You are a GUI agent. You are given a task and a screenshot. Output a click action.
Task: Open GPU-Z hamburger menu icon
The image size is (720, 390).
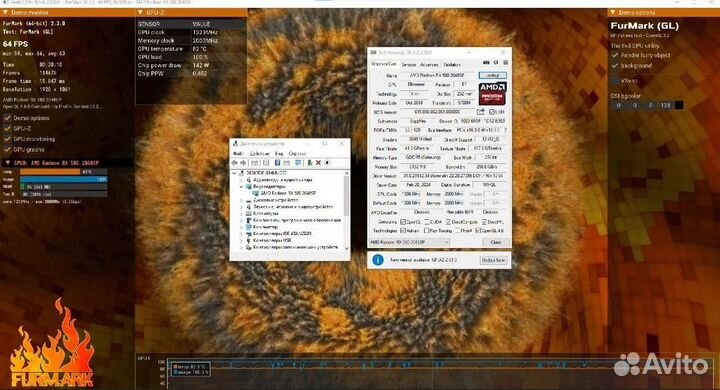pyautogui.click(x=506, y=62)
